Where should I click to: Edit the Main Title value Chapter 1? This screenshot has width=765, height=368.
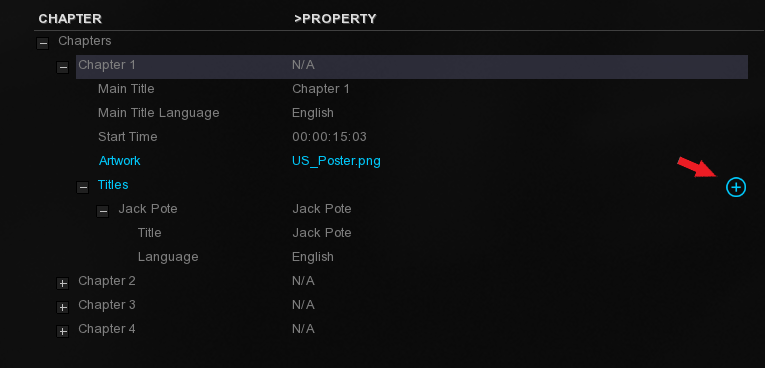(321, 89)
